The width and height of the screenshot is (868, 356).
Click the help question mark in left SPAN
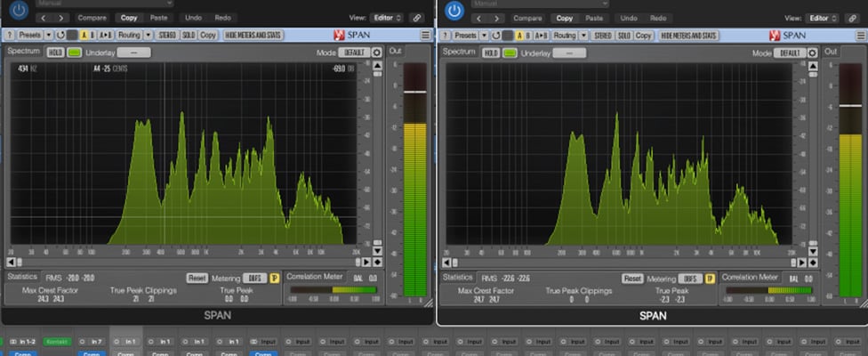click(x=10, y=35)
